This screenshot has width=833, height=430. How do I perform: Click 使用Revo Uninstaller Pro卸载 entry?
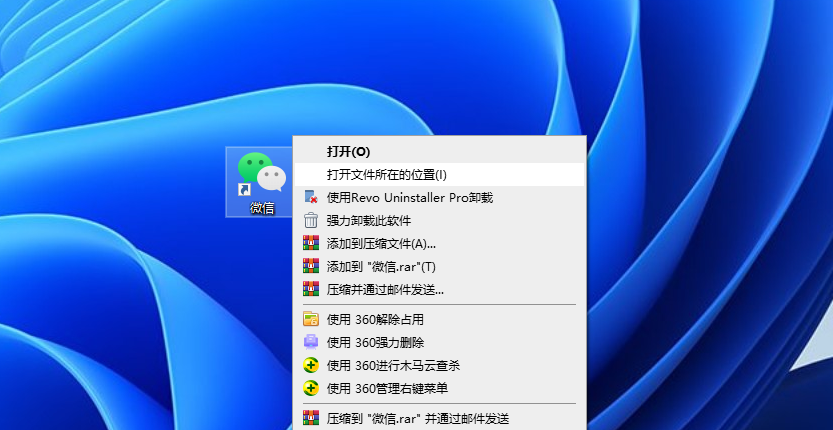point(439,198)
